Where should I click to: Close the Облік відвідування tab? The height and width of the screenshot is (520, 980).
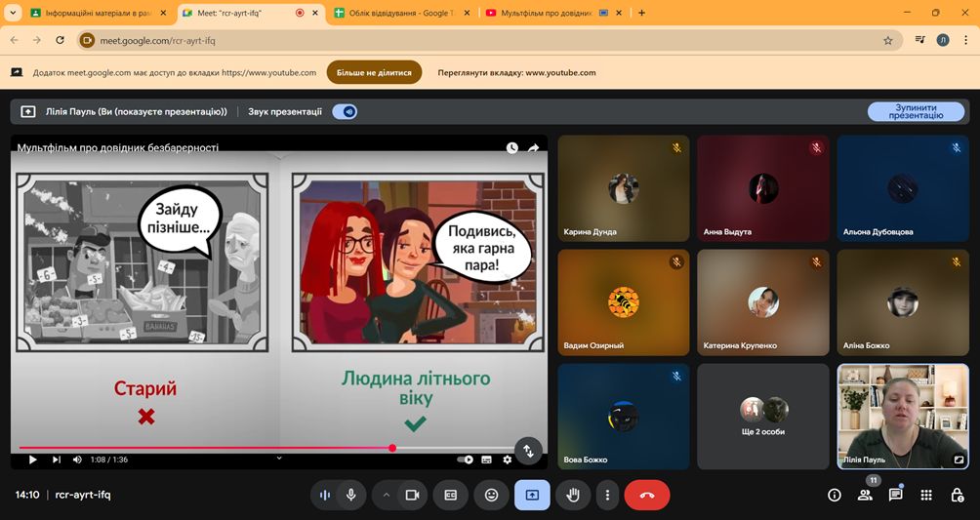pyautogui.click(x=467, y=13)
